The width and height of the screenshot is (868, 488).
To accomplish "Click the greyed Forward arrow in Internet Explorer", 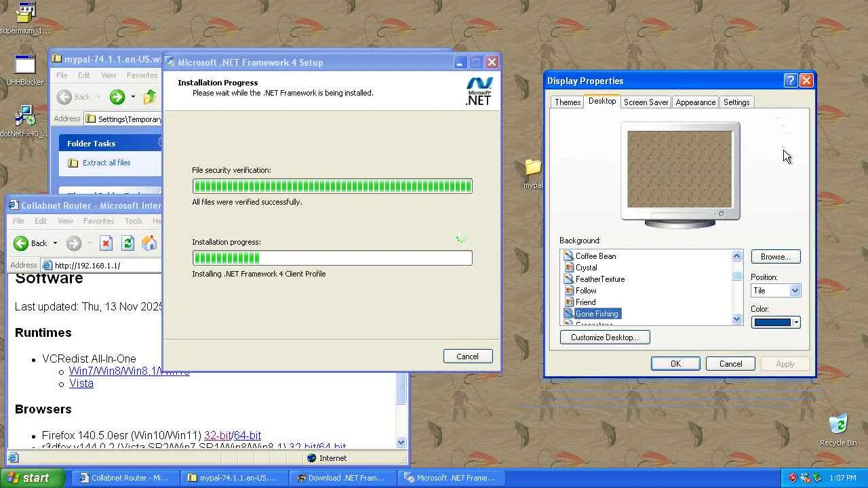I will [74, 243].
